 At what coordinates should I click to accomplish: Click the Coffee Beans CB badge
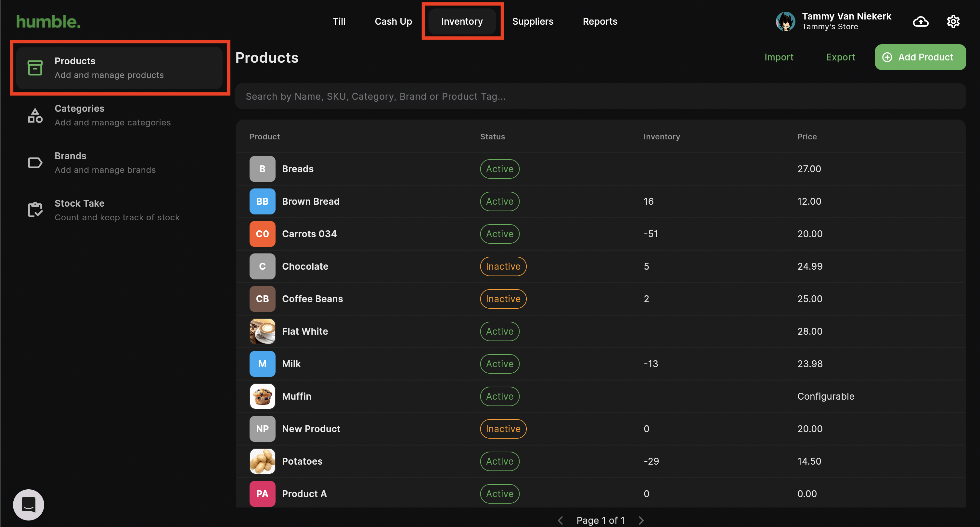pyautogui.click(x=262, y=299)
